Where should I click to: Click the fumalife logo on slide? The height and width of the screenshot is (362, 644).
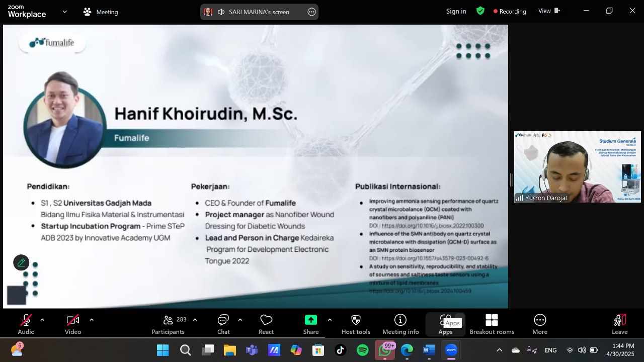(x=52, y=43)
